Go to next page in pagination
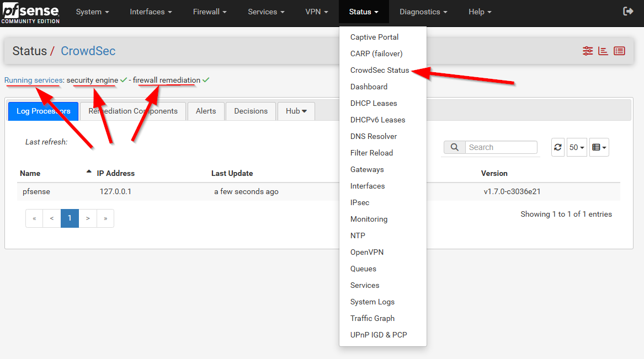Viewport: 644px width, 359px height. click(x=88, y=218)
